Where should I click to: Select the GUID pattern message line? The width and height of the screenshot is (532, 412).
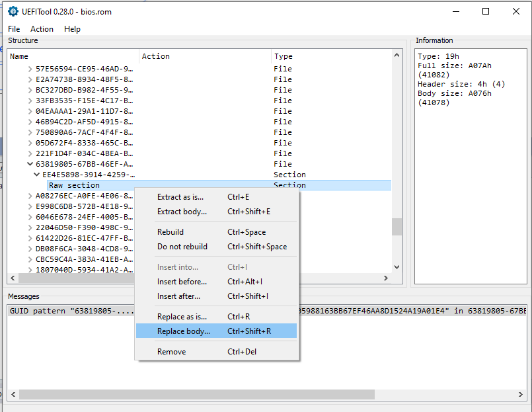pos(267,311)
